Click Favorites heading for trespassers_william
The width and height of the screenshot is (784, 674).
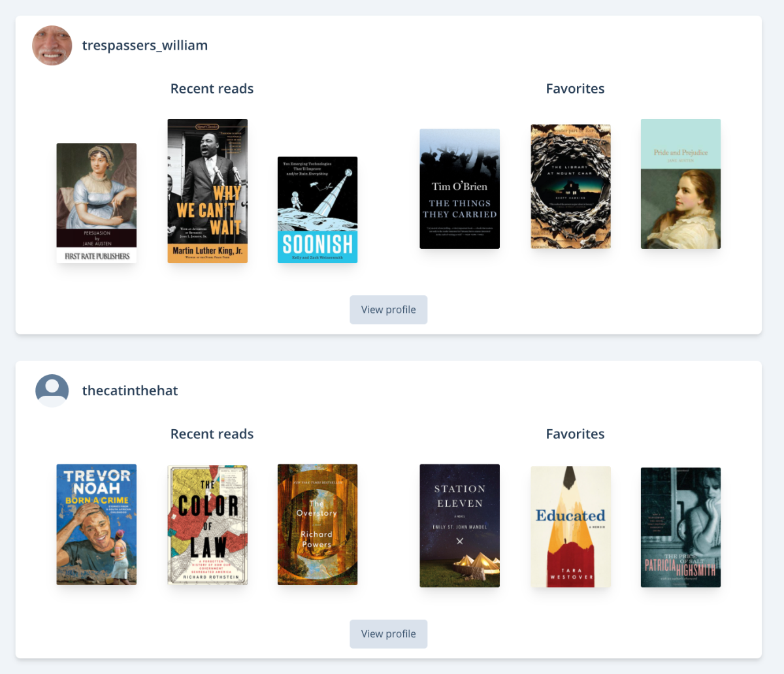pyautogui.click(x=576, y=89)
